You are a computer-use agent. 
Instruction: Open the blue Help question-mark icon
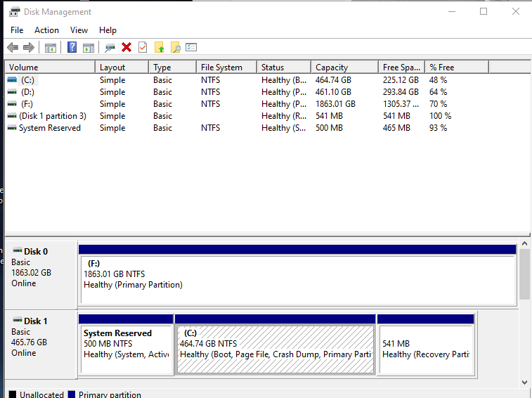[72, 47]
